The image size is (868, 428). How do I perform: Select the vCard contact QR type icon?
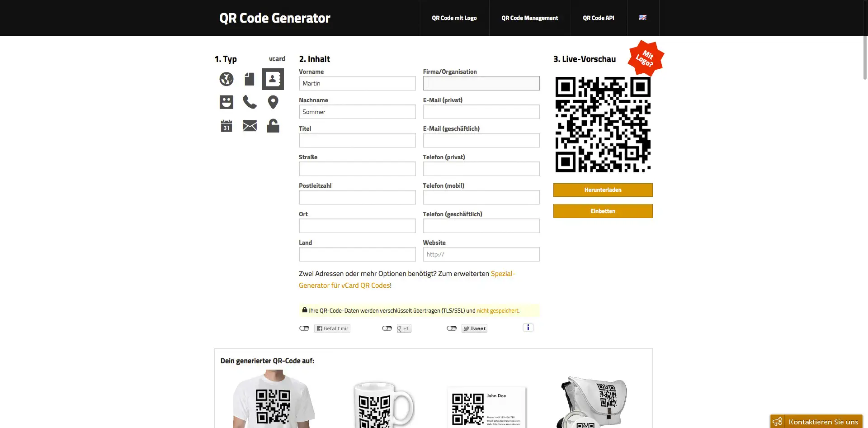point(273,79)
